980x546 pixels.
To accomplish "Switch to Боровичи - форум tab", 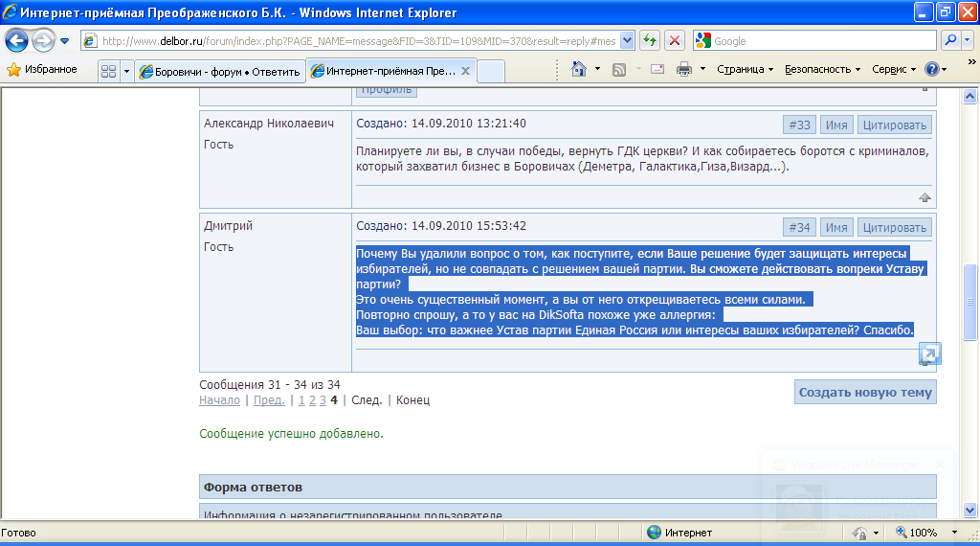I will click(x=220, y=71).
